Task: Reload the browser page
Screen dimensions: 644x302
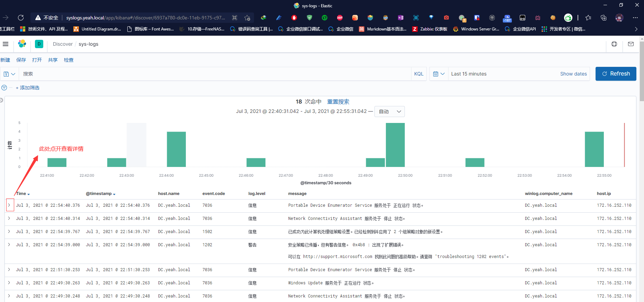Action: point(21,18)
